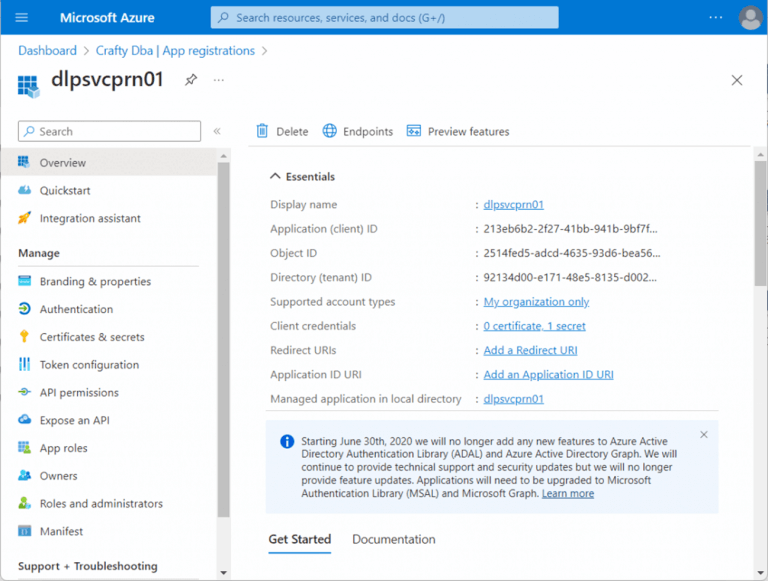
Task: Click the Overview grid icon
Action: pyautogui.click(x=24, y=162)
